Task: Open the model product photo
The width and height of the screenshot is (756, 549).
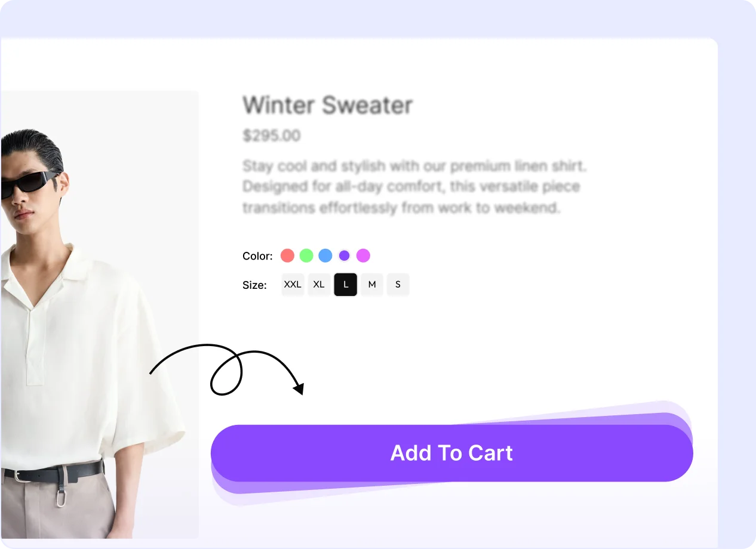Action: click(x=99, y=314)
